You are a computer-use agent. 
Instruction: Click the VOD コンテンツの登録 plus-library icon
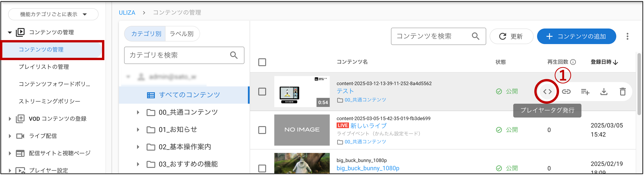coord(20,119)
